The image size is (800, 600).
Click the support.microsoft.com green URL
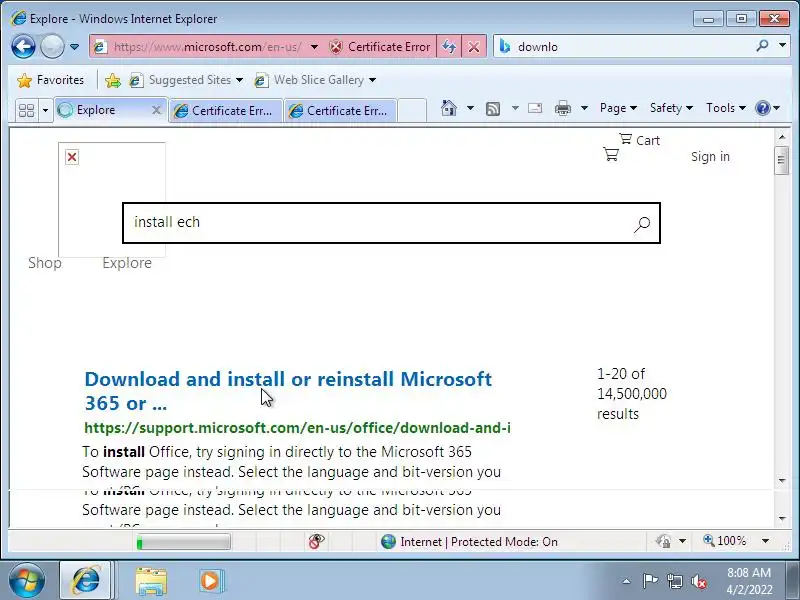pos(297,428)
